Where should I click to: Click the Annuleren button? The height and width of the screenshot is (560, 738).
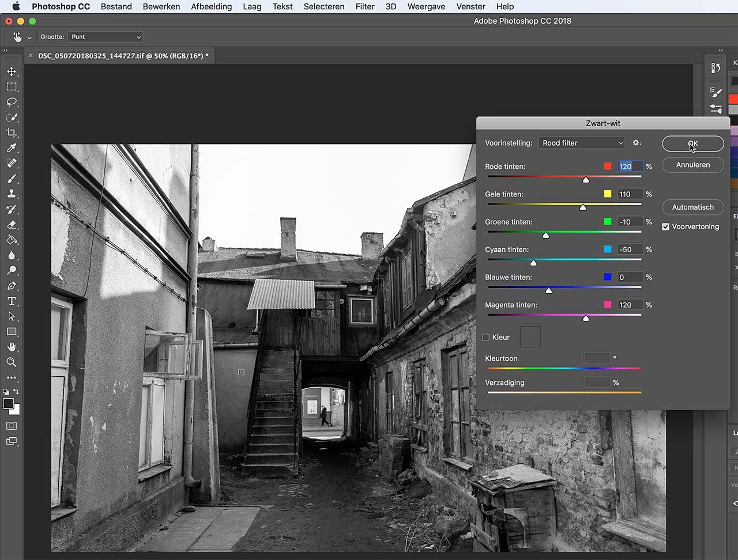click(692, 165)
